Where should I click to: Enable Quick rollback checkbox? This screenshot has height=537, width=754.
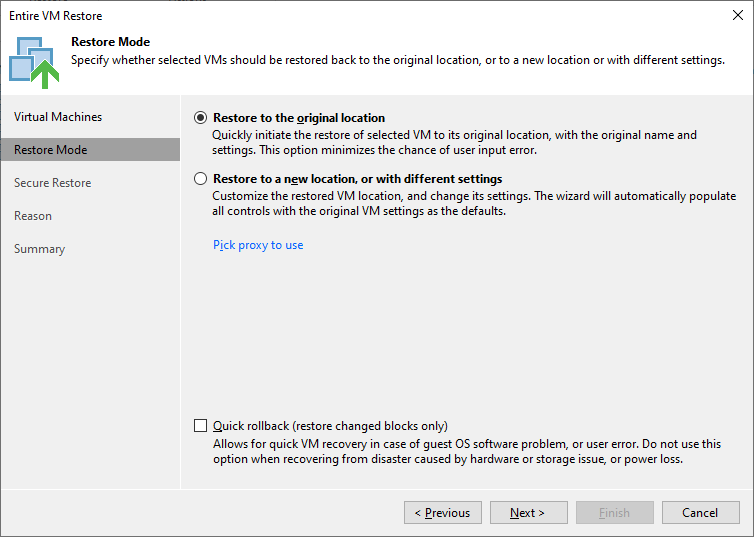pos(201,426)
